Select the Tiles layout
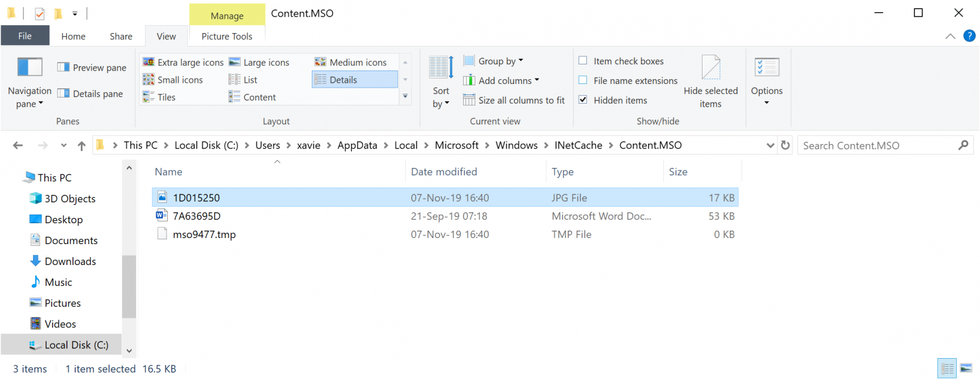The height and width of the screenshot is (379, 980). click(x=159, y=98)
